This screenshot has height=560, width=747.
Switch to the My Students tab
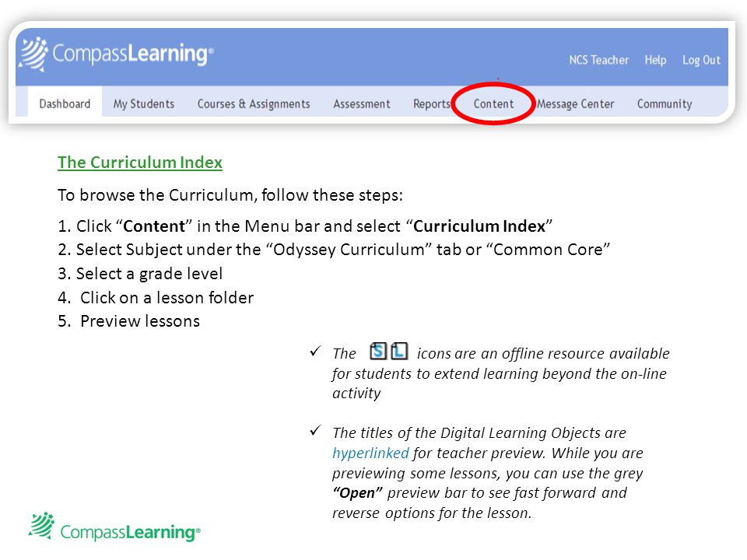(144, 103)
